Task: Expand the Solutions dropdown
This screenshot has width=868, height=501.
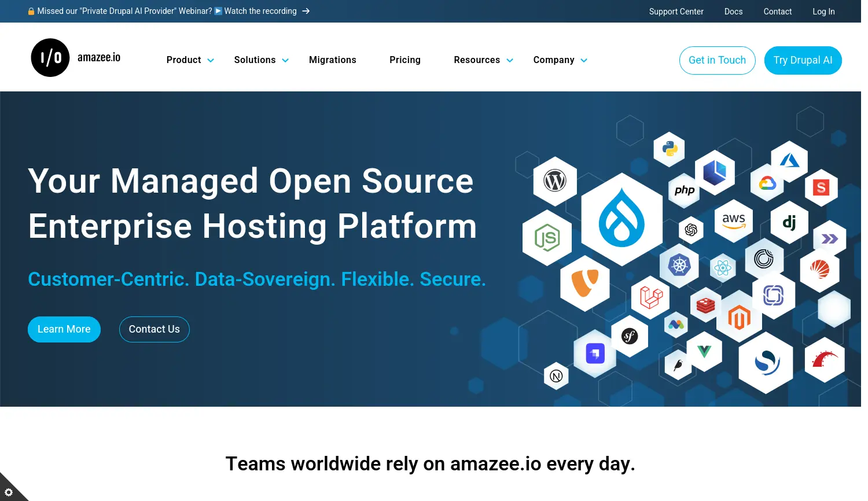Action: coord(255,60)
